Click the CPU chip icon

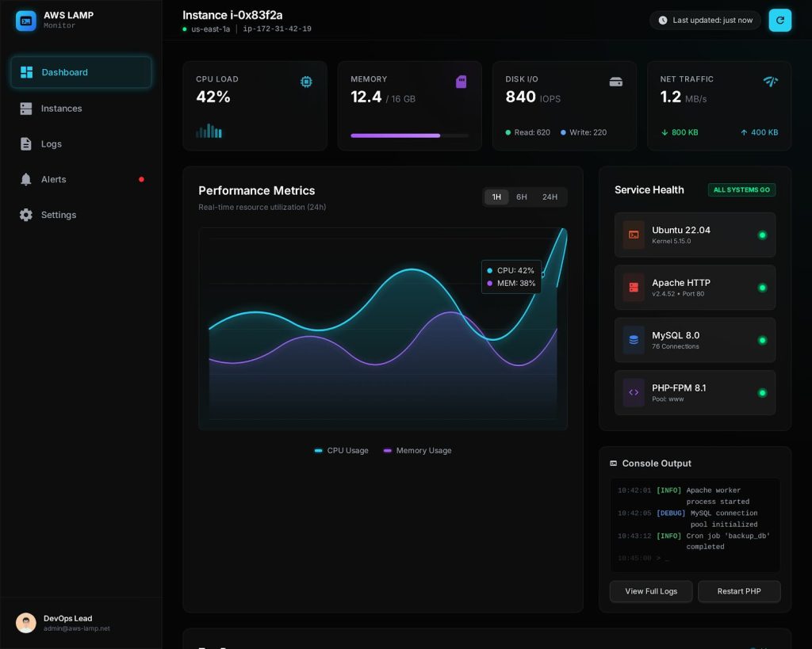(x=306, y=82)
